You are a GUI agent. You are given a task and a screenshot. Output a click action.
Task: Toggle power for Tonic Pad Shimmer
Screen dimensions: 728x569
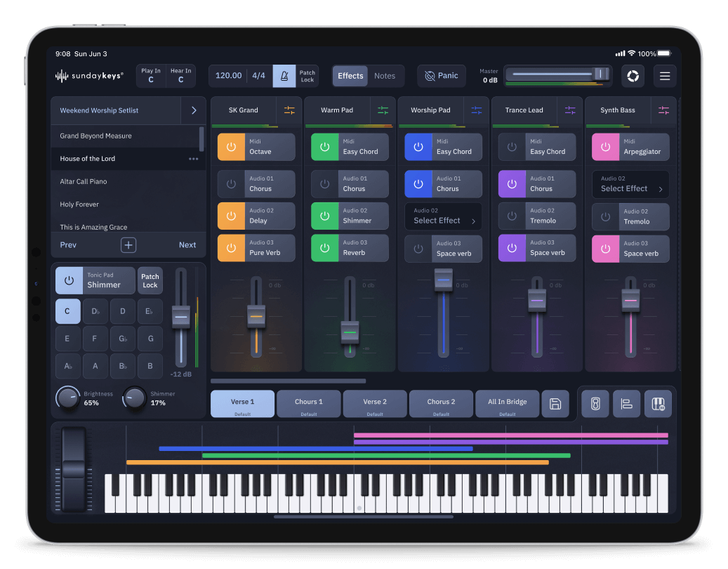tap(69, 280)
